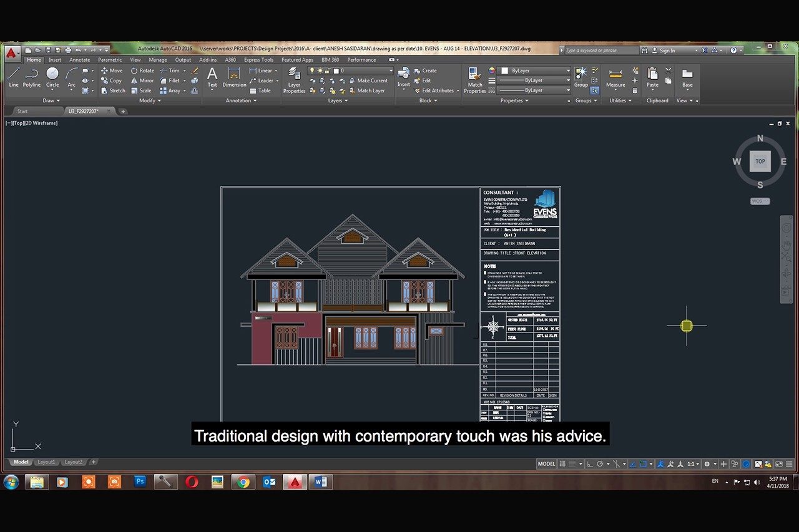Expand the Draw panel options
The height and width of the screenshot is (532, 799).
coord(51,100)
